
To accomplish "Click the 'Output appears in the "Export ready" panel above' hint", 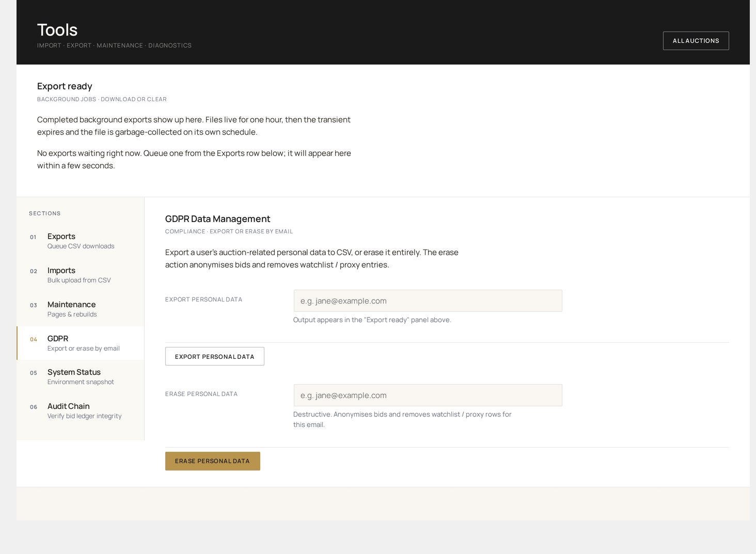I will [x=372, y=320].
